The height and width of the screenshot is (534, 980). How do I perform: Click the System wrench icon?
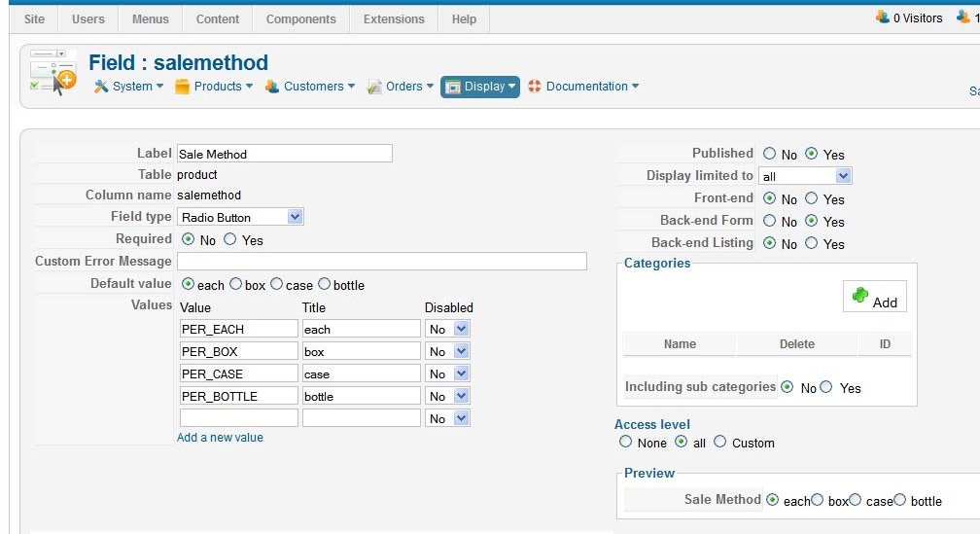click(101, 87)
